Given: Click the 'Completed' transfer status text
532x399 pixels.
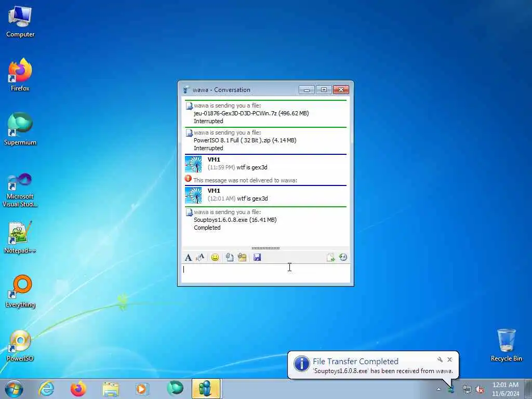Looking at the screenshot, I should click(x=207, y=228).
